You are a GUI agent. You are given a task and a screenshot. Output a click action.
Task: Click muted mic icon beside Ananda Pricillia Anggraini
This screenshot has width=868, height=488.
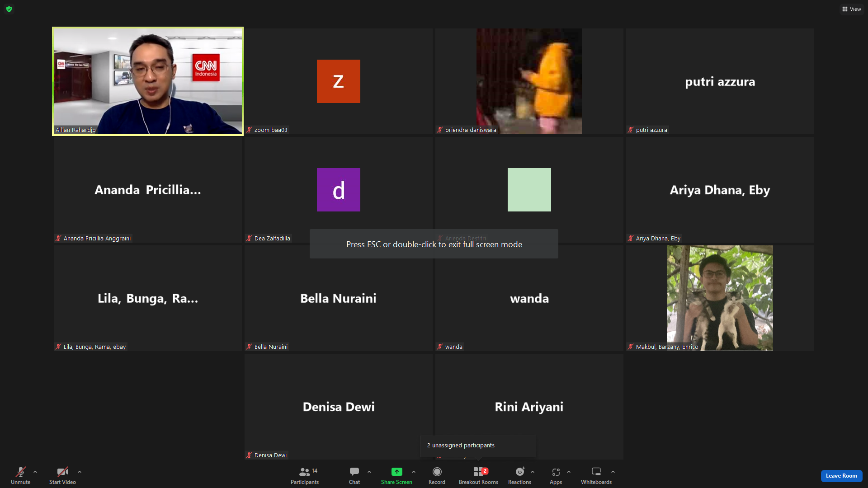pyautogui.click(x=58, y=239)
